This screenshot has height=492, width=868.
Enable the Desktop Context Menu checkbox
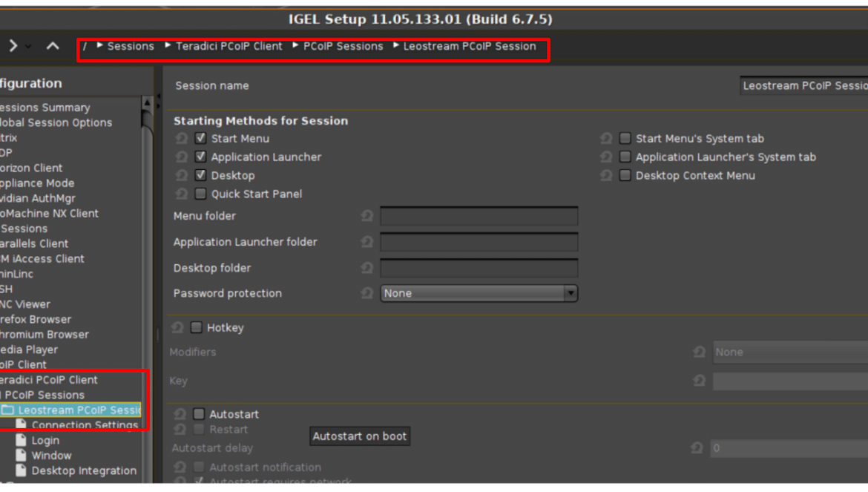(625, 175)
